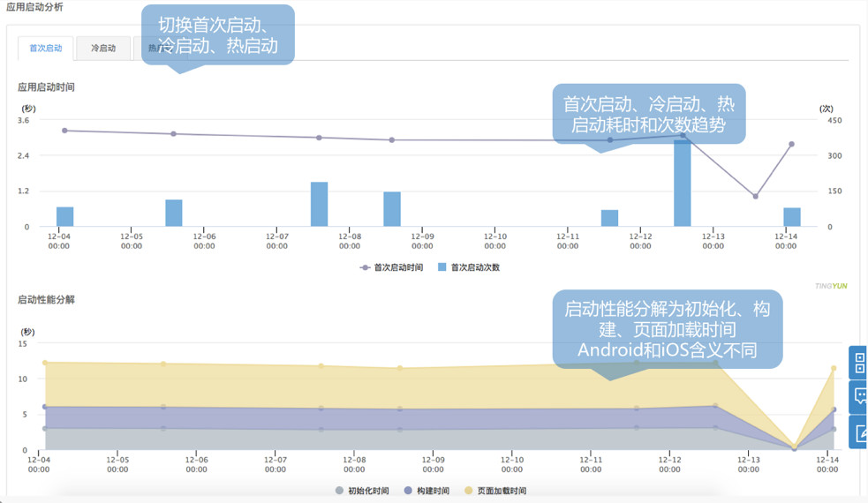Screen dimensions: 868x503
Task: Click the 构建时间 purple legend dot
Action: (408, 491)
